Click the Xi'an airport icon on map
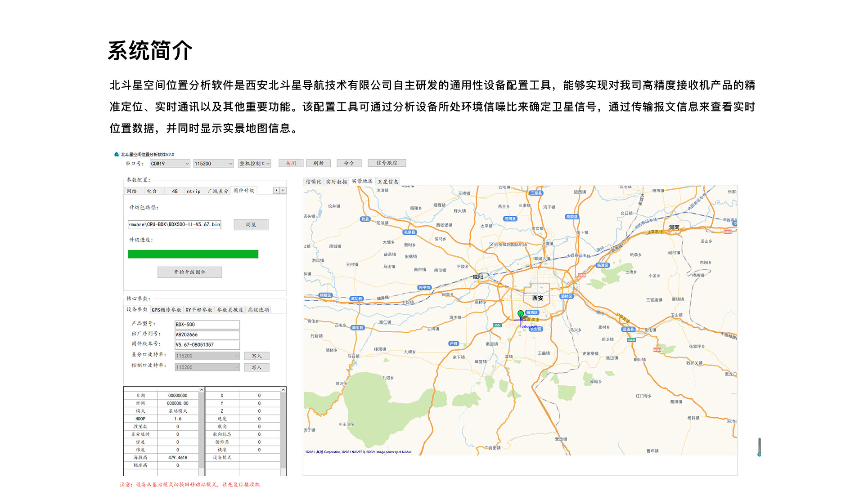This screenshot has height=504, width=864. click(x=491, y=245)
